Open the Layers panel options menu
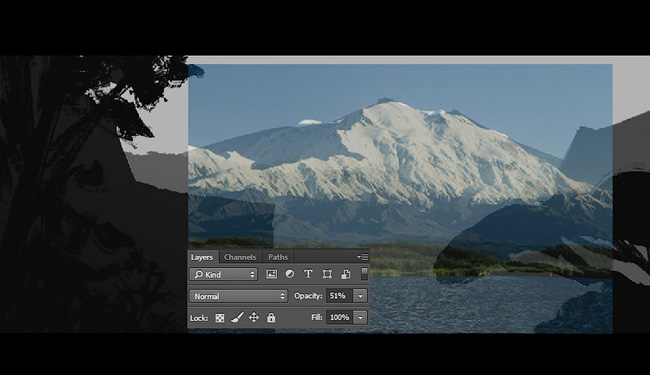Viewport: 650px width, 375px height. pyautogui.click(x=362, y=257)
